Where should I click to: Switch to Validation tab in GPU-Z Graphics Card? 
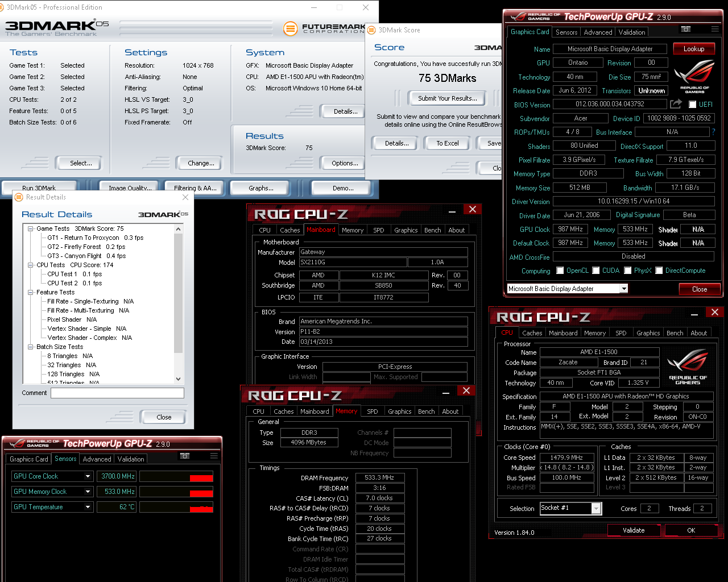pos(632,32)
